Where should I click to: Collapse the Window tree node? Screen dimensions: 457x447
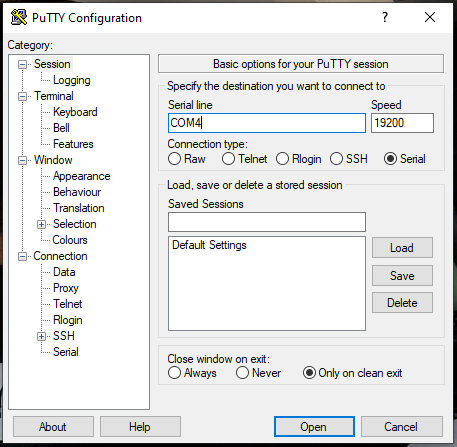(x=22, y=161)
